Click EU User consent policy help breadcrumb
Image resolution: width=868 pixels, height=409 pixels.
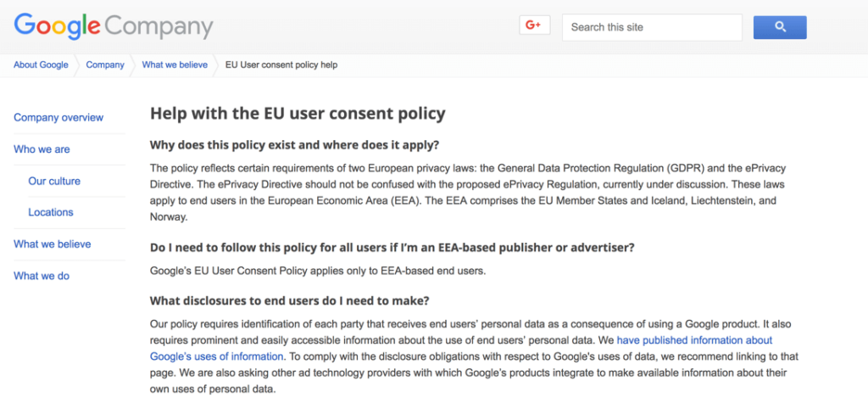pyautogui.click(x=281, y=64)
